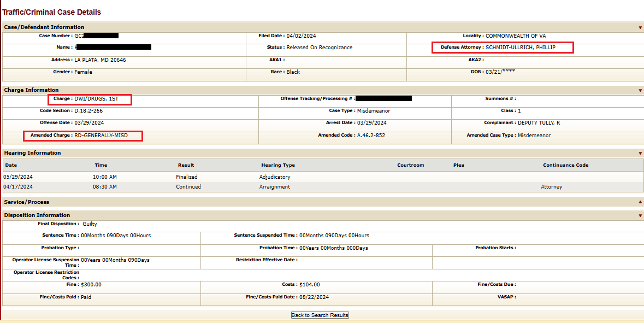The image size is (644, 323).
Task: Collapse the Hearing Information section arrow
Action: pos(640,153)
